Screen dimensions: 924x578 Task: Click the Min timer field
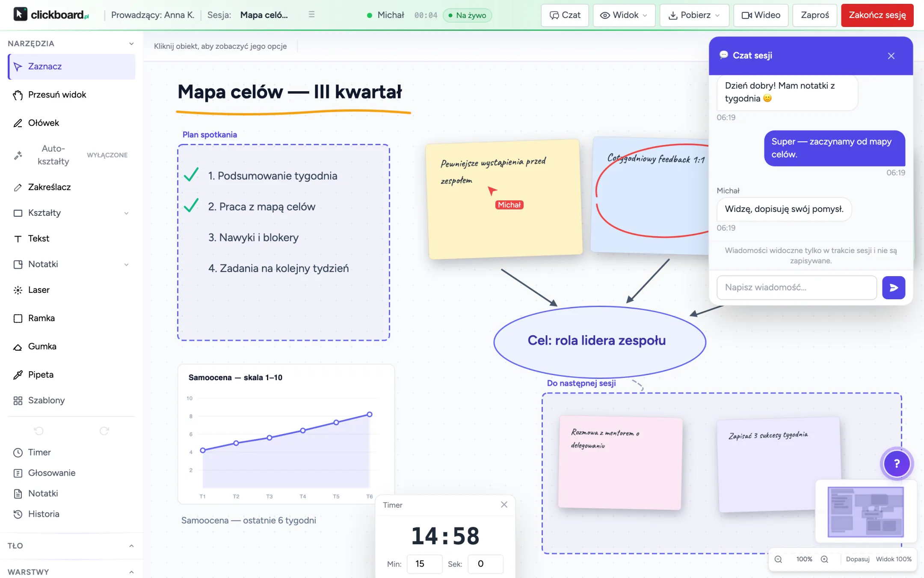tap(424, 564)
